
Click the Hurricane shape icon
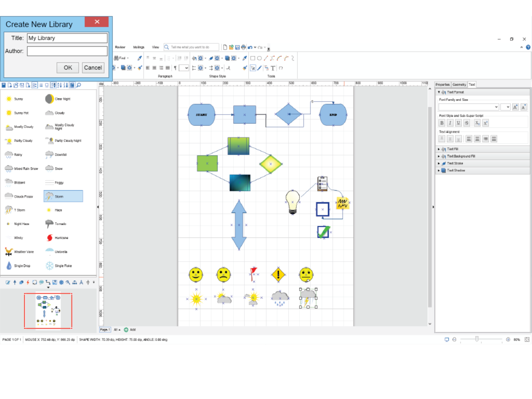49,238
